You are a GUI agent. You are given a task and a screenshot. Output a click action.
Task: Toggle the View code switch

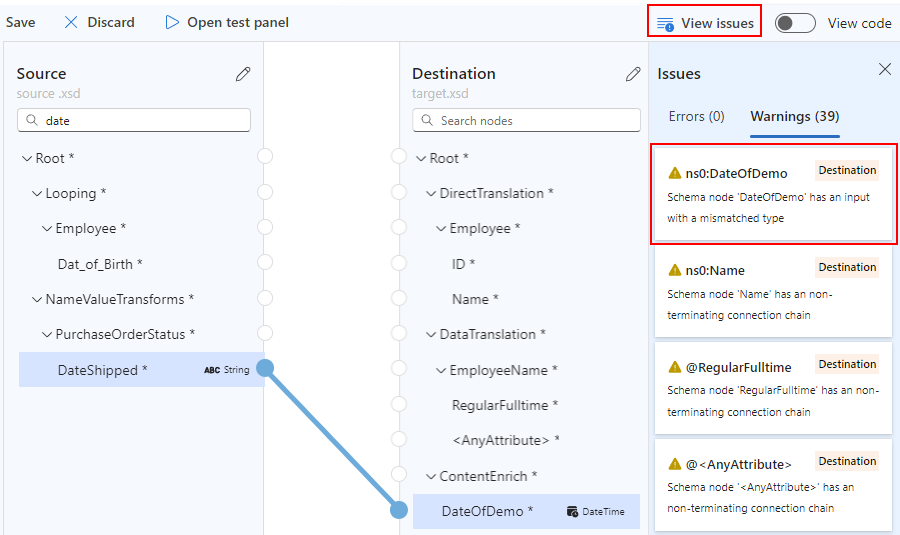(796, 23)
